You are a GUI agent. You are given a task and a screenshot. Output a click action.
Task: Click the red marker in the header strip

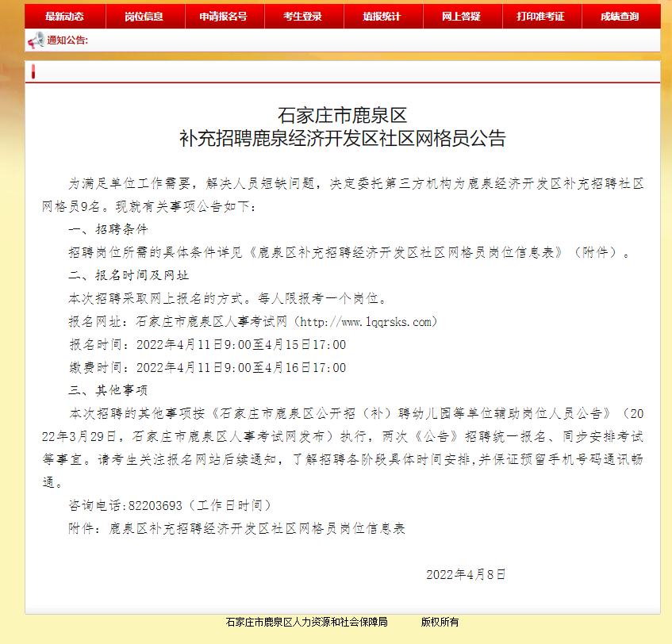coord(33,72)
